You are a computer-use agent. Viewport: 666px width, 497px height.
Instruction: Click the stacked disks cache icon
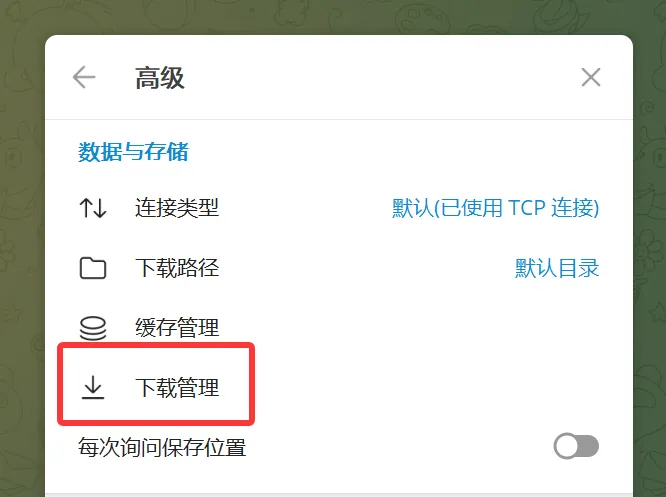pyautogui.click(x=93, y=328)
